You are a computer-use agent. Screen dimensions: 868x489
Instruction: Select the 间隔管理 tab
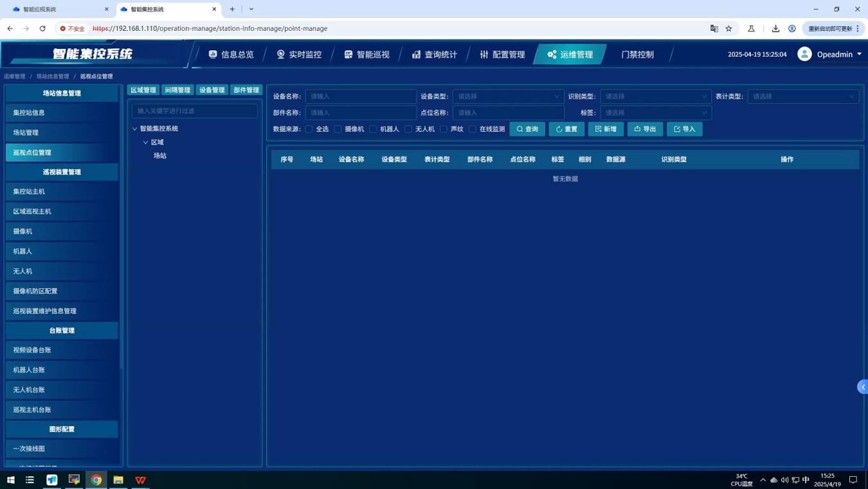pos(177,90)
